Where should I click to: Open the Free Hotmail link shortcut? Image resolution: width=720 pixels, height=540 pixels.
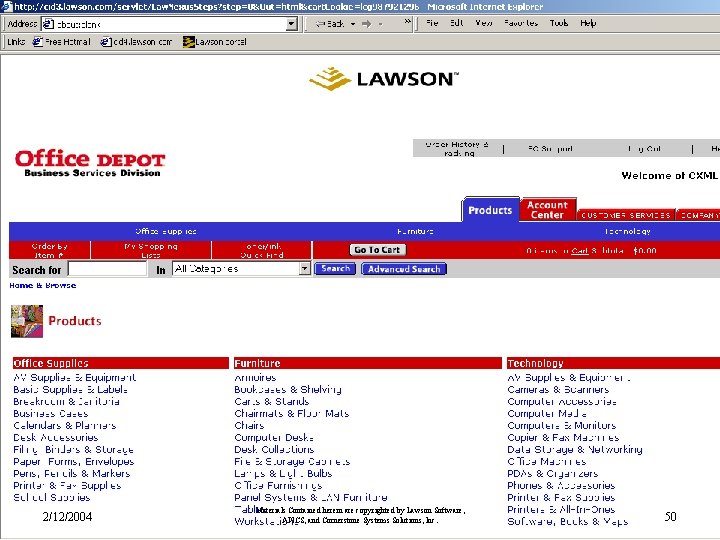pyautogui.click(x=62, y=42)
